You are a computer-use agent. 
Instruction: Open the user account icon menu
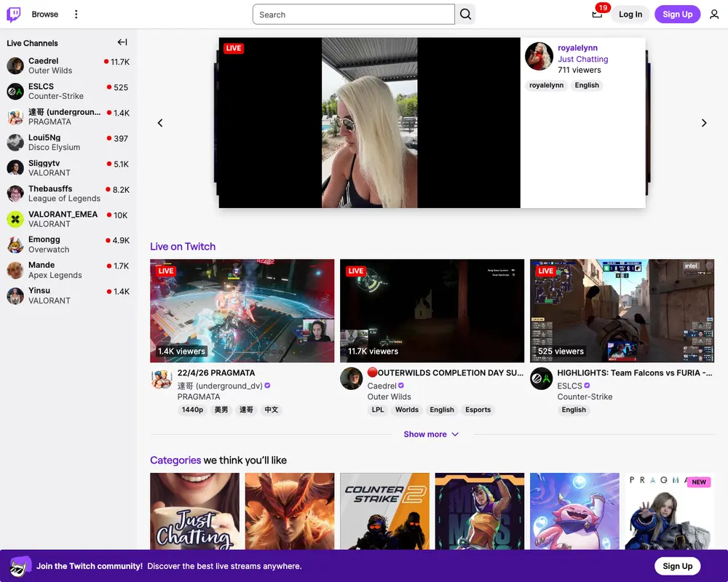pyautogui.click(x=714, y=15)
